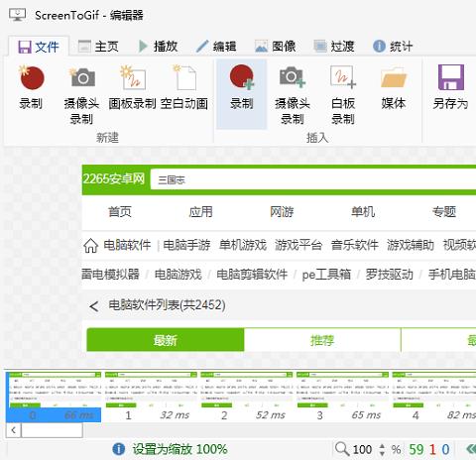Click the green double arrow navigation icon
The height and width of the screenshot is (460, 476).
(471, 449)
